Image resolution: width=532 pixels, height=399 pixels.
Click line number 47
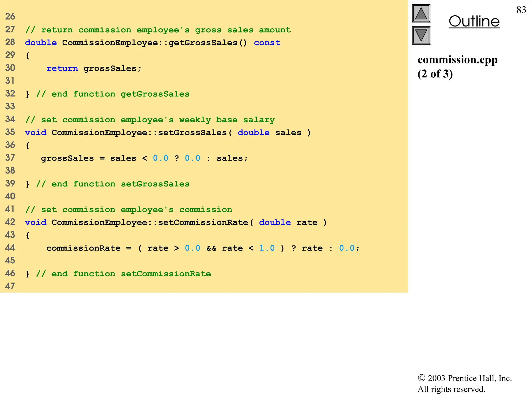pos(10,286)
